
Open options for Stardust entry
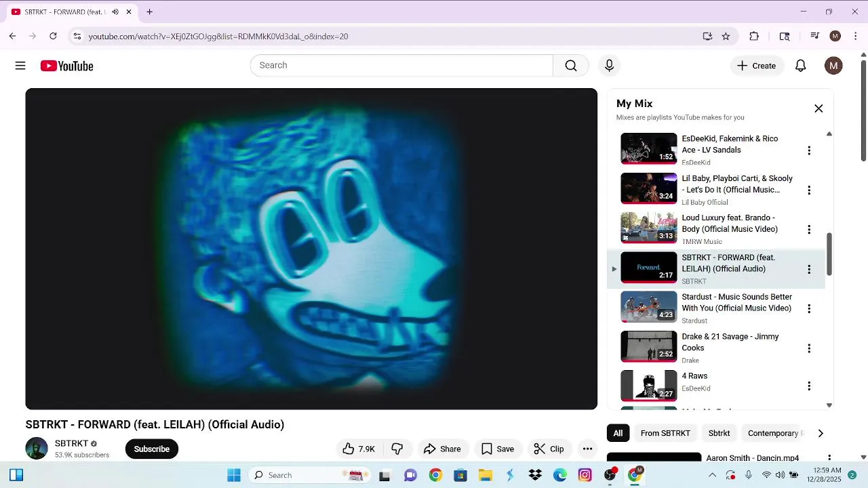click(x=808, y=308)
